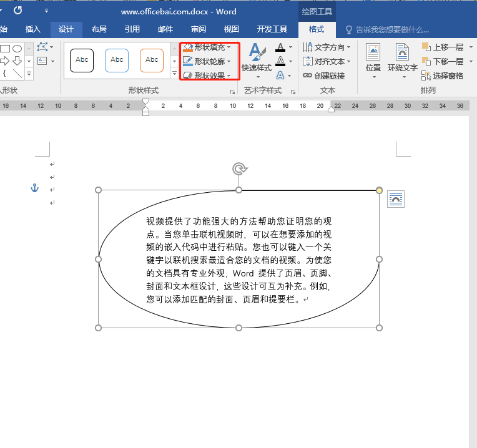
Task: Click the Wrap Text icon
Action: pos(402,52)
